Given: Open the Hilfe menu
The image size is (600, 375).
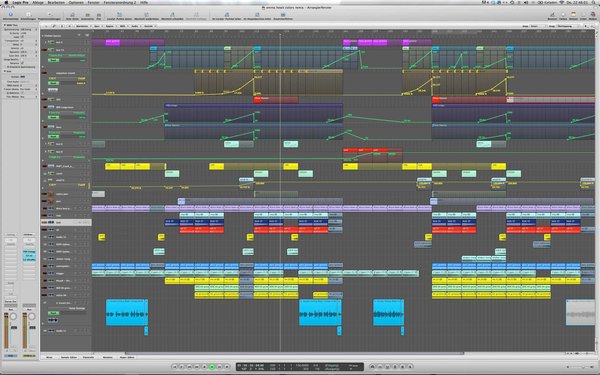Looking at the screenshot, I should point(144,2).
